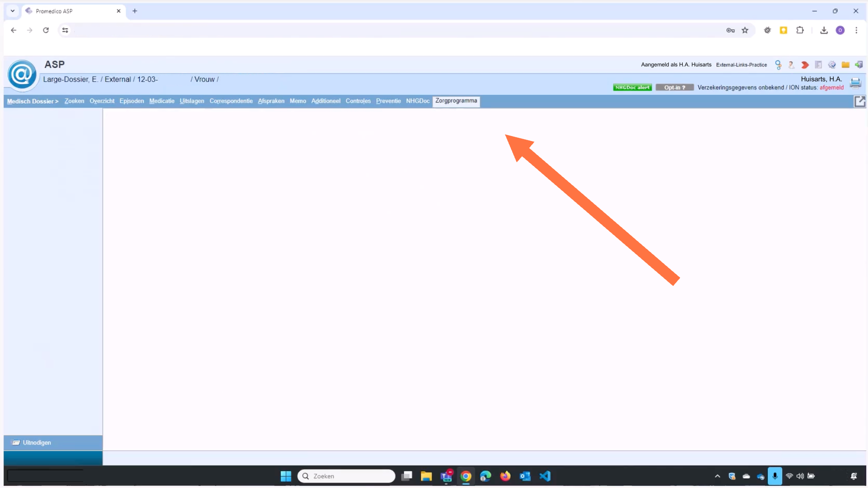Switch to the Controles tab
This screenshot has height=488, width=868.
pyautogui.click(x=358, y=101)
